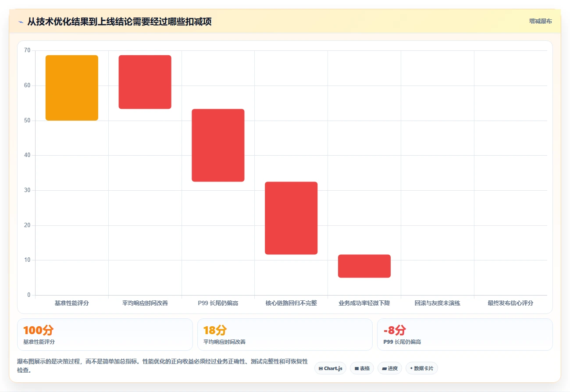
Task: Click the lightning icon beside the title
Action: point(21,22)
